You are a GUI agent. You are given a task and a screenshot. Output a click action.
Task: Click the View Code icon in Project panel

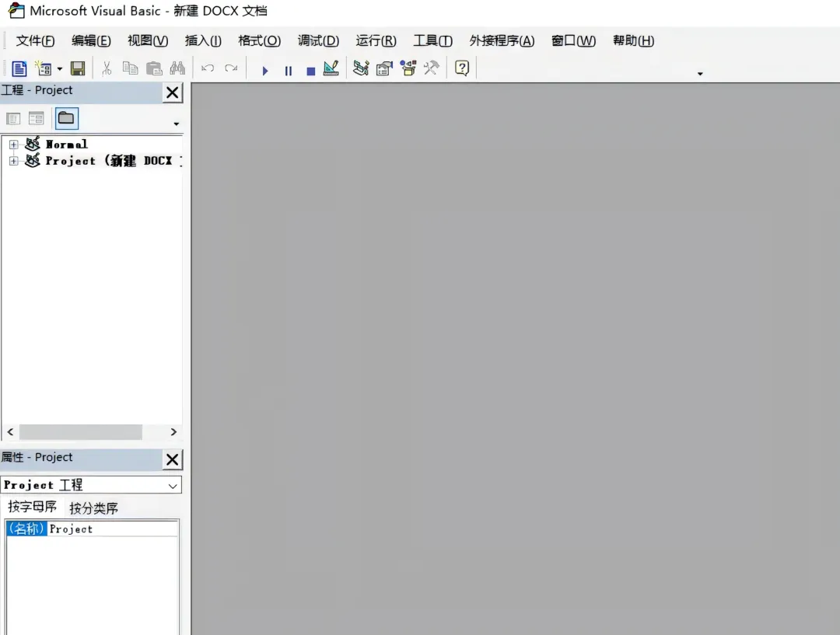point(13,118)
